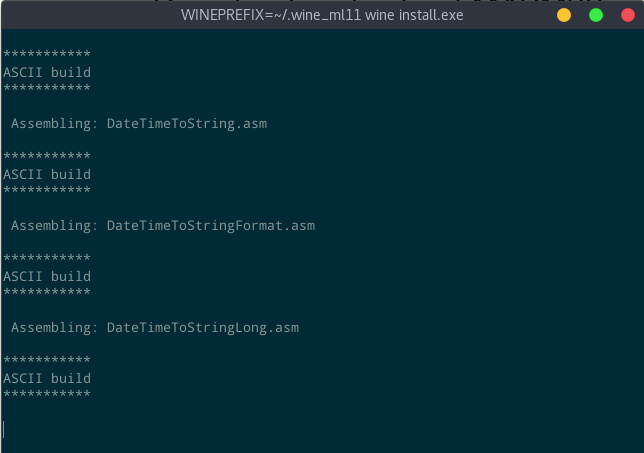Click the last ASCII build line below DateTimeToStringLong.asm
Screen dimensions: 644x453
47,378
